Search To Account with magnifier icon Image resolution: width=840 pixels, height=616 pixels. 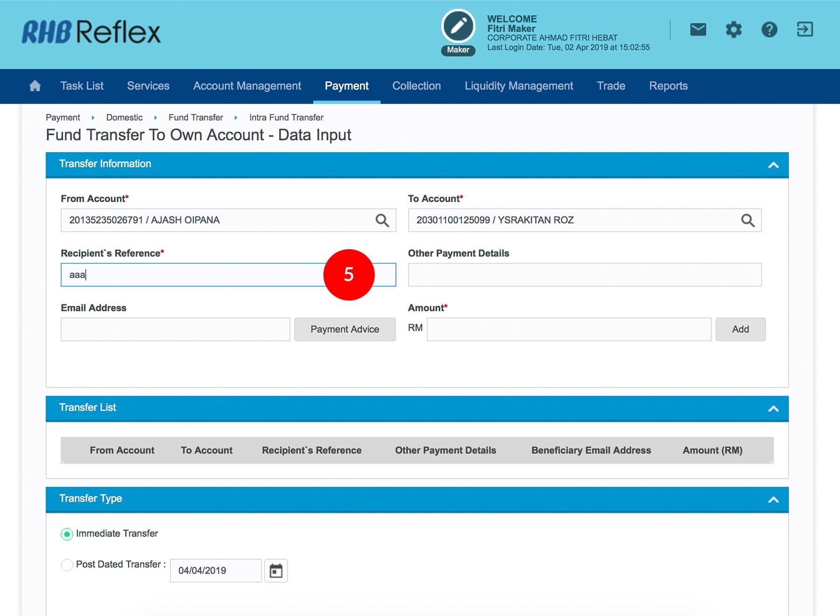748,220
